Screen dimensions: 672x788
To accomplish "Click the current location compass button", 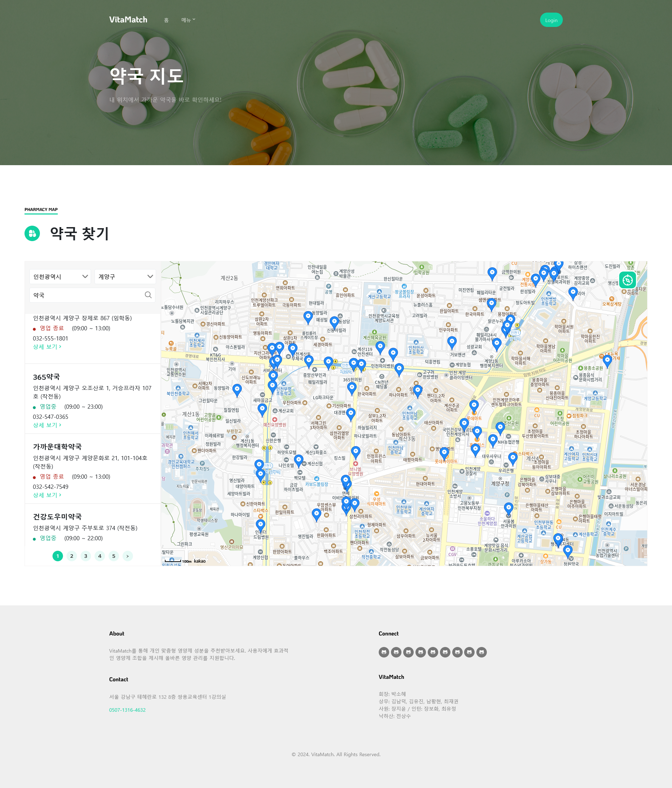I will 627,280.
